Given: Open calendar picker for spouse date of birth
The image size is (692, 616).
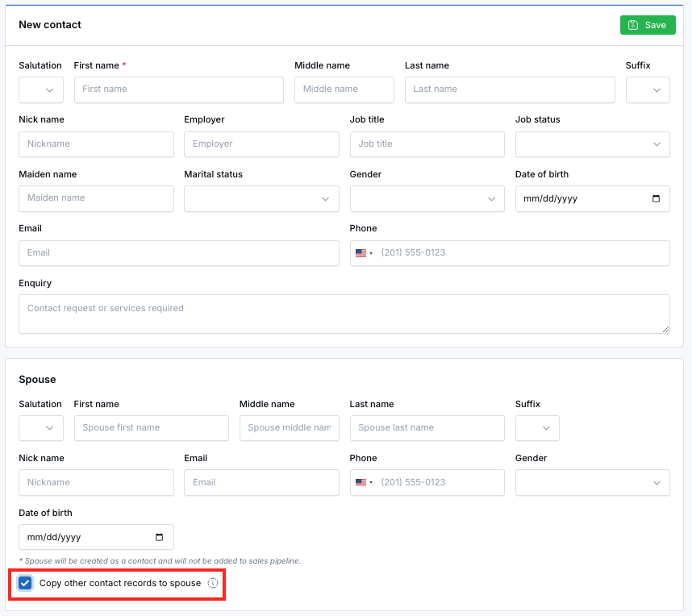Looking at the screenshot, I should 160,537.
